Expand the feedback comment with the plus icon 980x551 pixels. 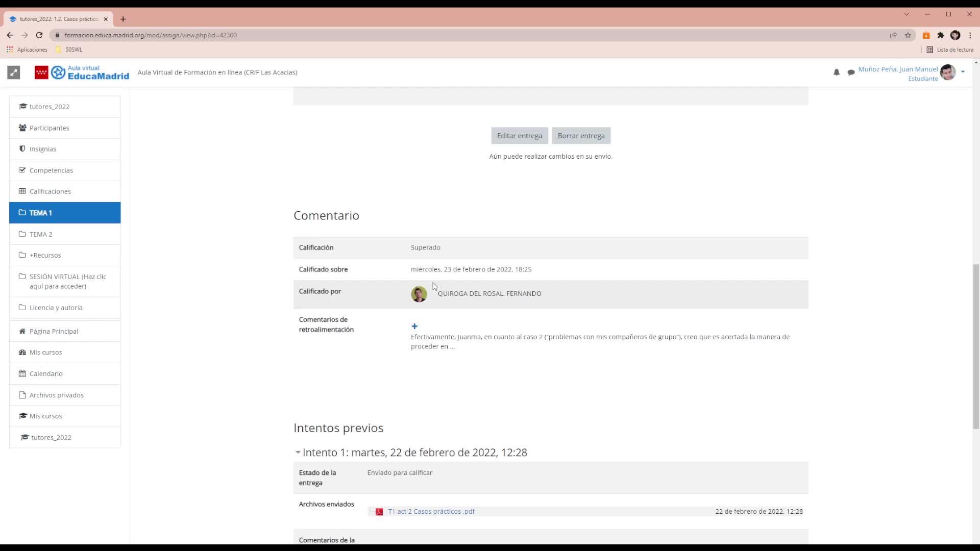click(x=414, y=326)
